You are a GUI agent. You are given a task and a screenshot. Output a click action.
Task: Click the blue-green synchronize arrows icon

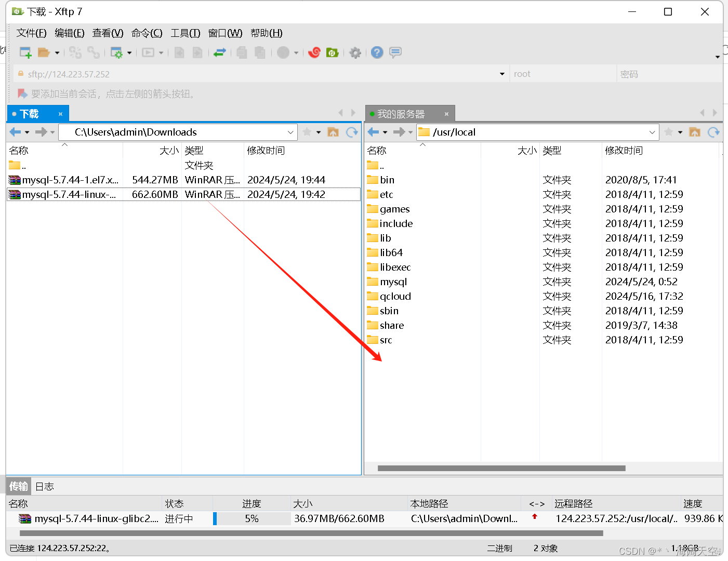[220, 52]
